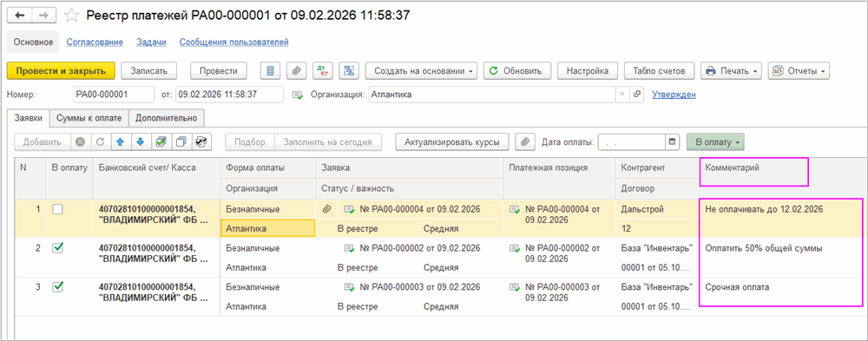Image resolution: width=868 pixels, height=341 pixels.
Task: Click the document icon of заявка № РА00-000004
Action: click(x=349, y=209)
